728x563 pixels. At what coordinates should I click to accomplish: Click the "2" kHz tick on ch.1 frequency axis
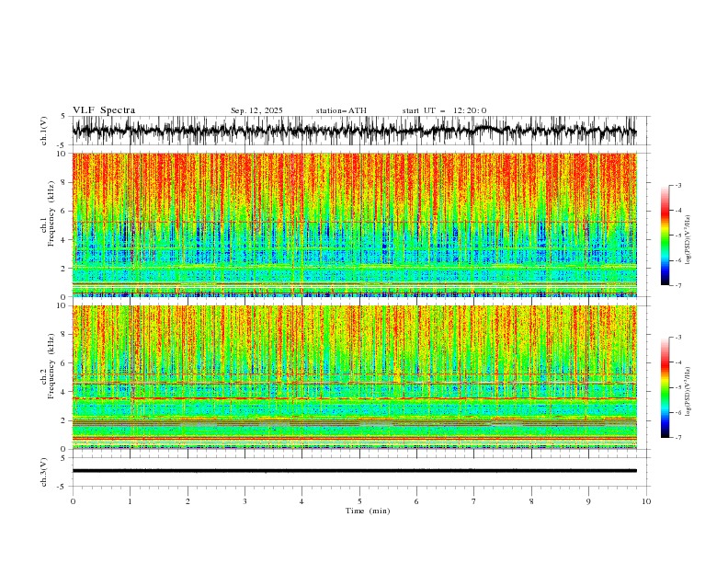(64, 268)
